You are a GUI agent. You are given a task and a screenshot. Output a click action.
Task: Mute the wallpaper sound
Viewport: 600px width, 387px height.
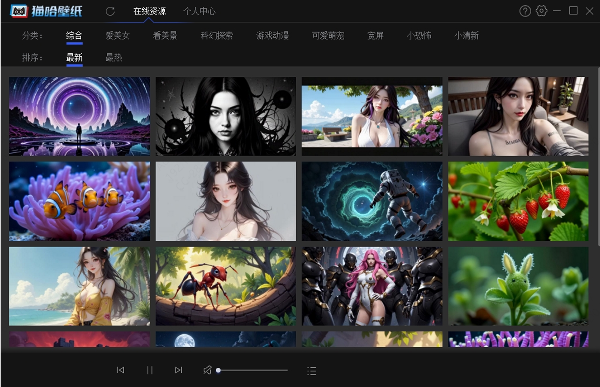(207, 370)
